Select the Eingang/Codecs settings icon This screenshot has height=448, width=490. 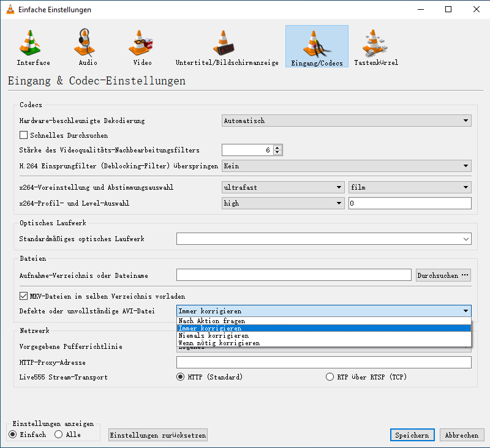[x=317, y=46]
